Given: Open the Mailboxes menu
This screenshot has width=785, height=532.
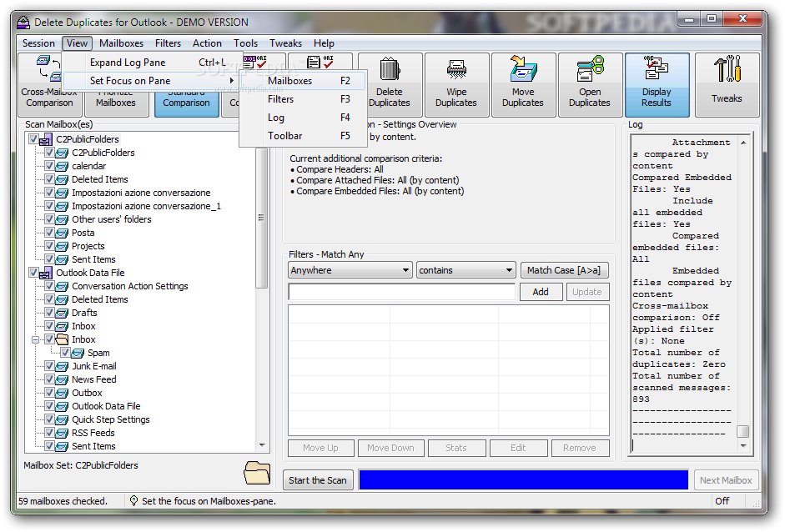Looking at the screenshot, I should coord(121,43).
